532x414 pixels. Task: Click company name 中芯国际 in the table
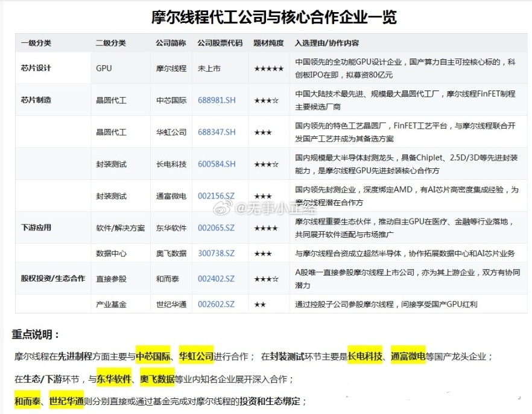tap(171, 100)
